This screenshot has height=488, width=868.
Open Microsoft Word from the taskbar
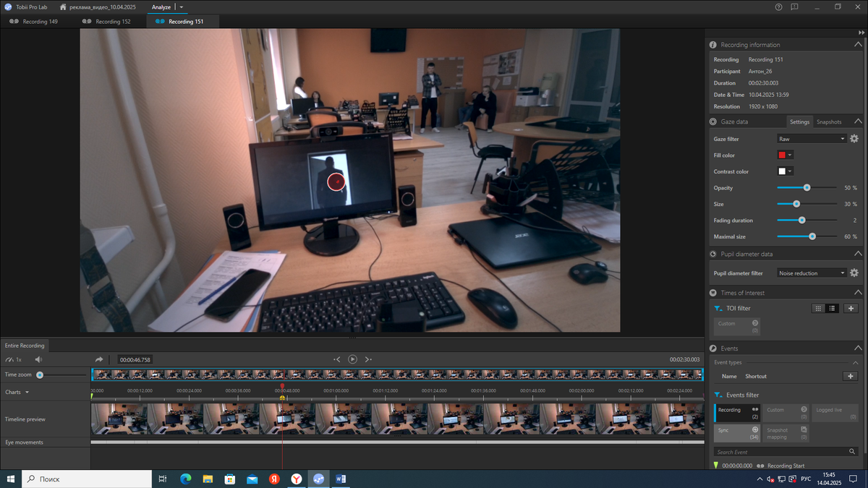(x=341, y=479)
